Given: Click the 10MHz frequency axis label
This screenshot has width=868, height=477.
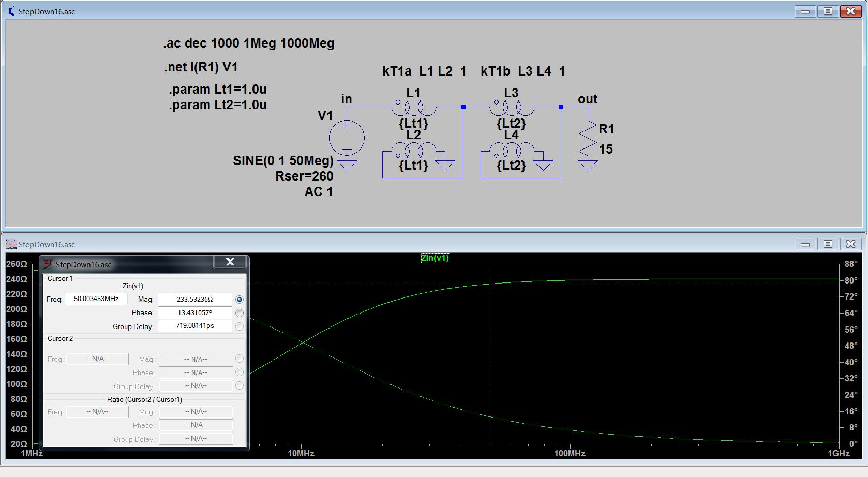Looking at the screenshot, I should pos(301,454).
